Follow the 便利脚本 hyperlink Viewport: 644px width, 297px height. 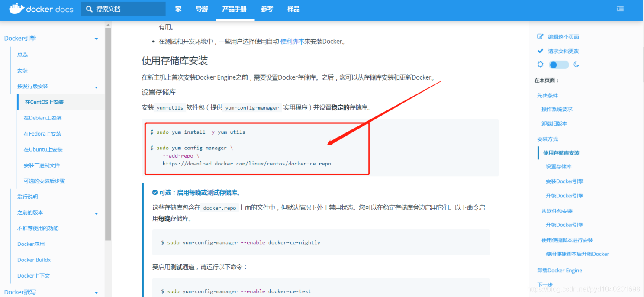pyautogui.click(x=292, y=42)
